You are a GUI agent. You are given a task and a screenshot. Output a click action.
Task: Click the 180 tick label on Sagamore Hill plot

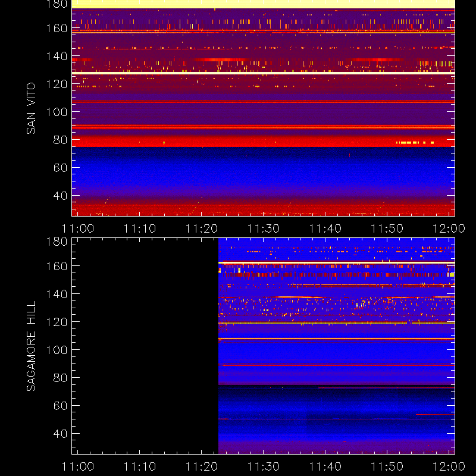tap(57, 242)
